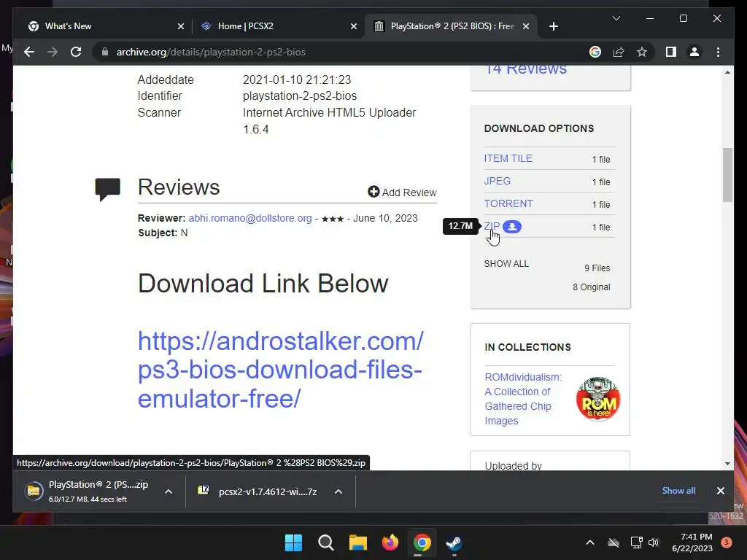Bookmark this page with the star
Viewport: 747px width, 560px height.
[x=642, y=52]
